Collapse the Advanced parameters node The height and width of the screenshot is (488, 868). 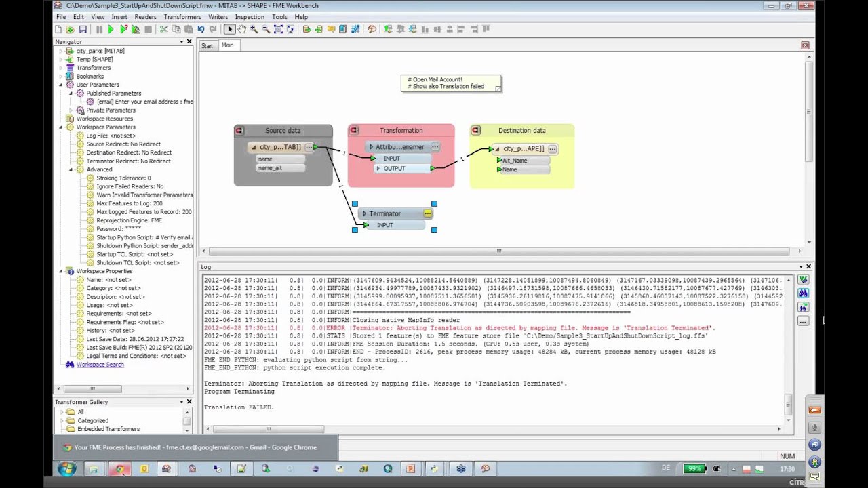[71, 169]
